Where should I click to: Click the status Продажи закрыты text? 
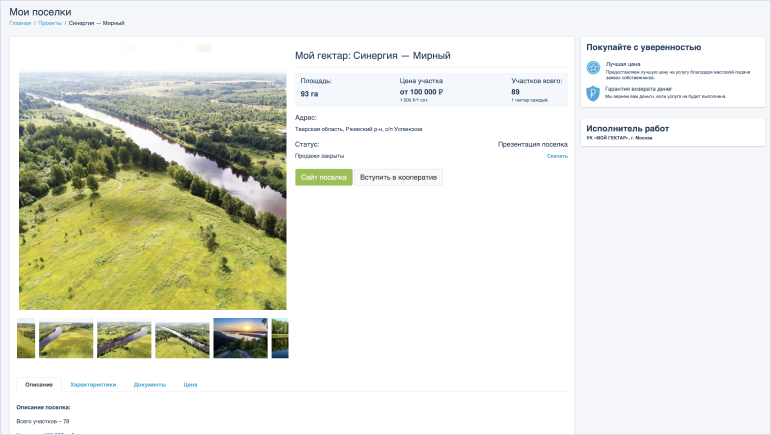point(320,156)
